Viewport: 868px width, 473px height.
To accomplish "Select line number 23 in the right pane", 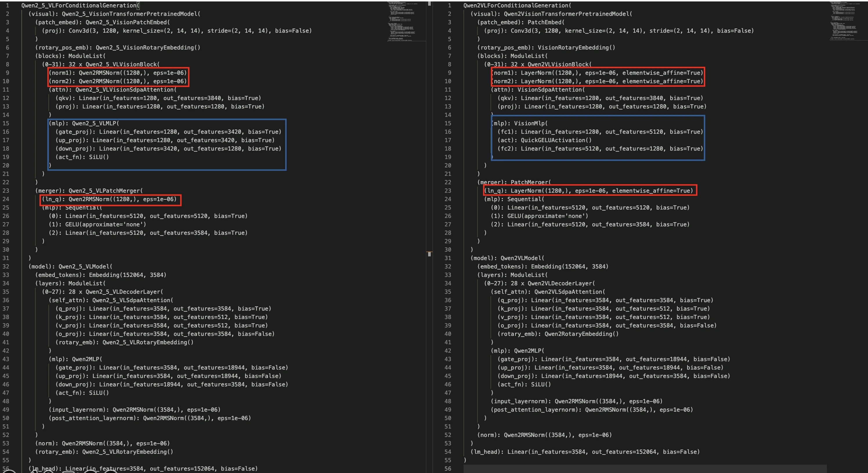I will pyautogui.click(x=447, y=190).
